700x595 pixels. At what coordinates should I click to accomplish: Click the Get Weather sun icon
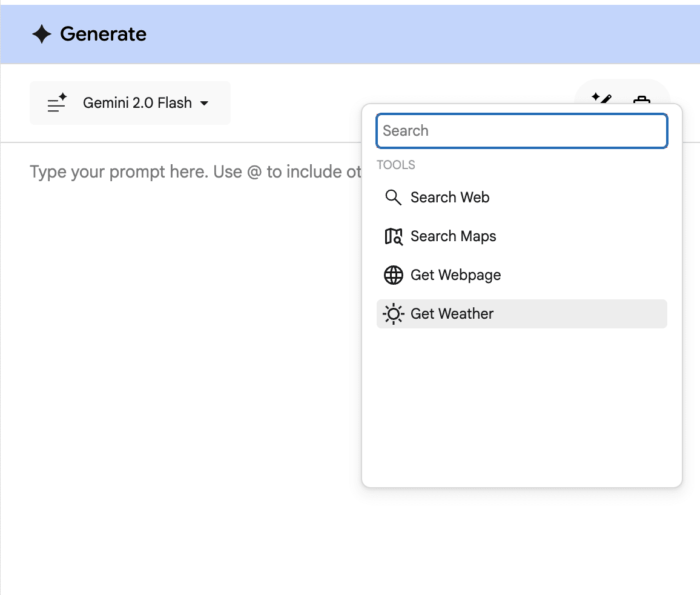(394, 313)
